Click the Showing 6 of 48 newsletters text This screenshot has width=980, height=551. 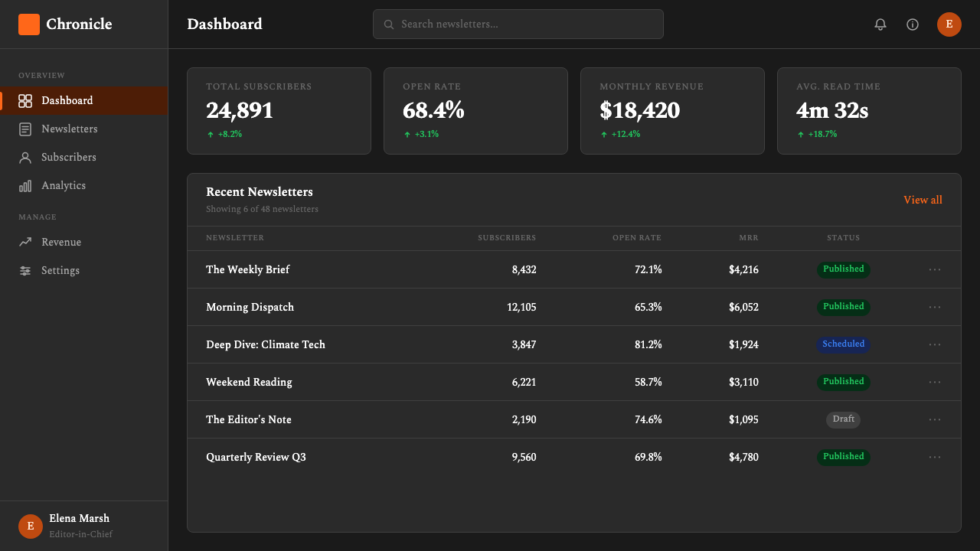[262, 209]
